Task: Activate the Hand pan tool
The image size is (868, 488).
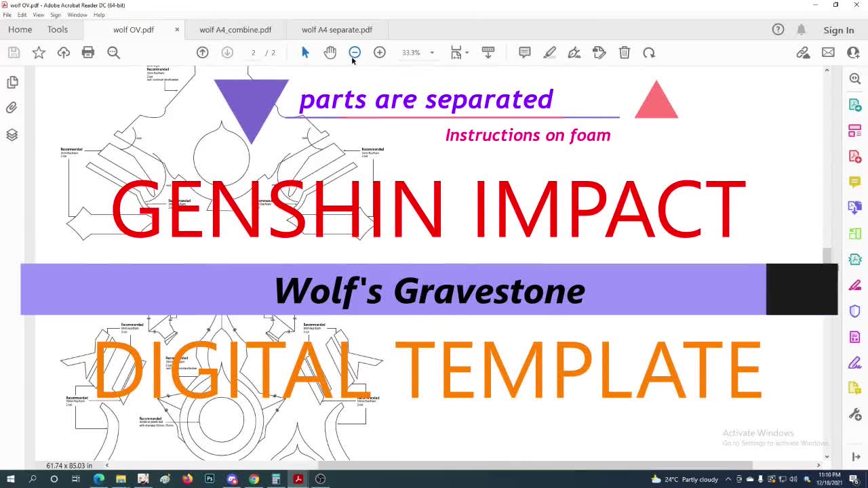Action: (x=330, y=52)
